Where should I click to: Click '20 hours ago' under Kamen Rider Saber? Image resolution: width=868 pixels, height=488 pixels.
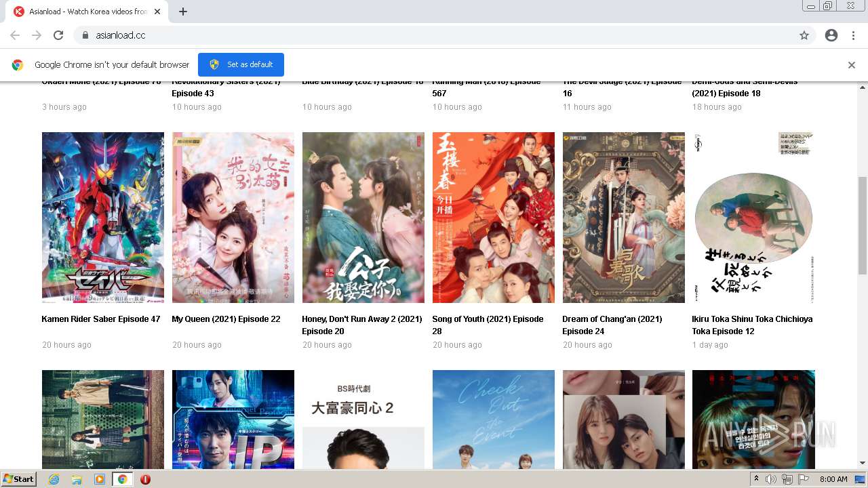[x=66, y=345]
